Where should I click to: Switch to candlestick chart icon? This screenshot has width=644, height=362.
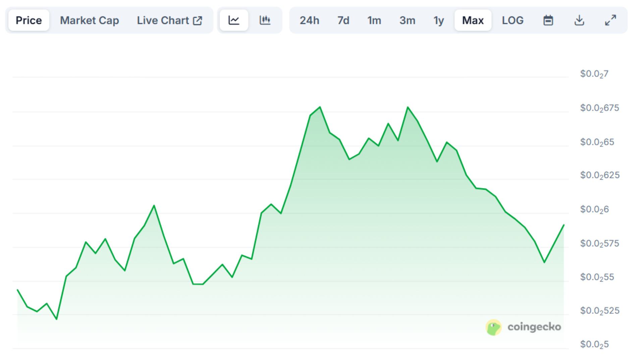[x=265, y=20]
